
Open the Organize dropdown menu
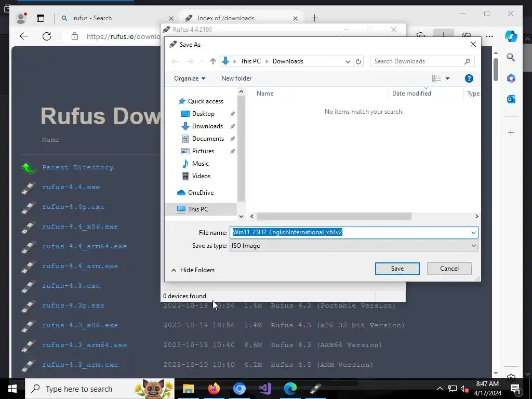(189, 78)
